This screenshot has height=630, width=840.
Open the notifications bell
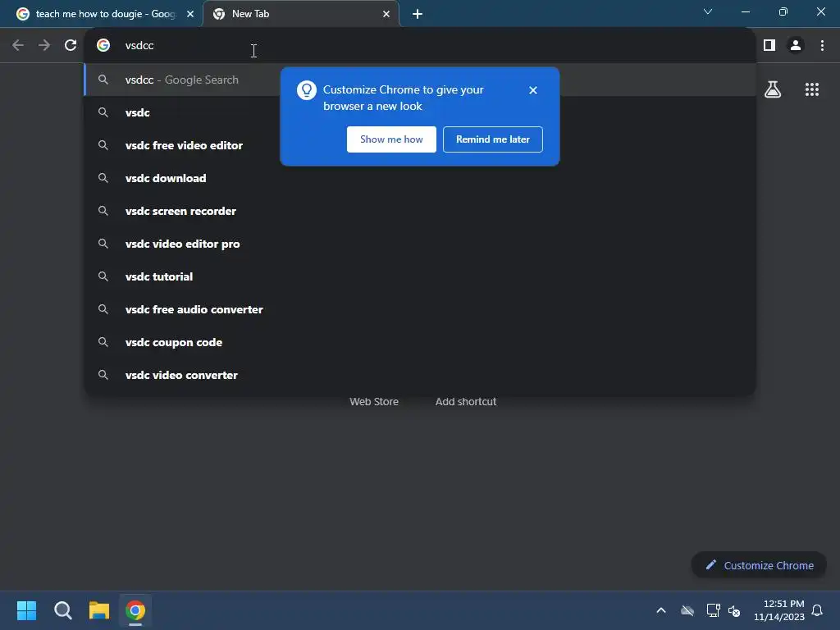(x=817, y=610)
